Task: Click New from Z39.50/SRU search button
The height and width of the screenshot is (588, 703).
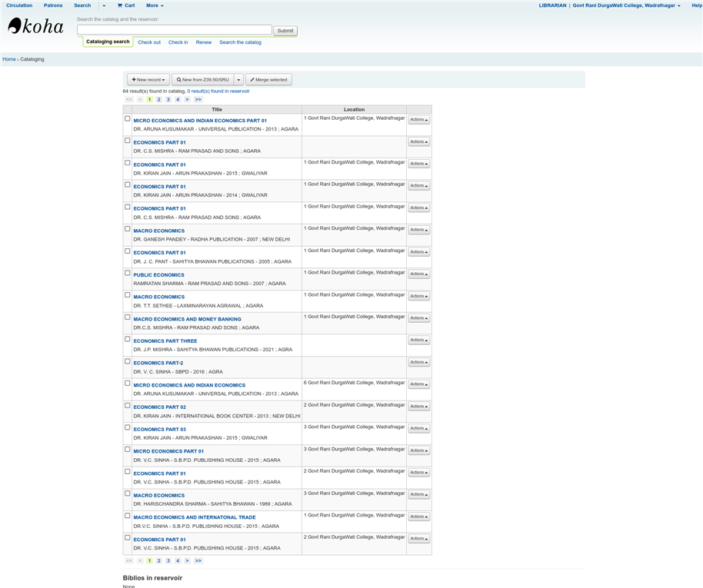Action: click(202, 80)
